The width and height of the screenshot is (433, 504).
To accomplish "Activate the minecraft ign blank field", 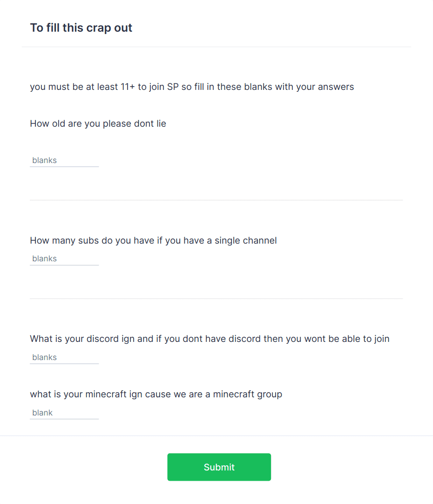I will (64, 413).
